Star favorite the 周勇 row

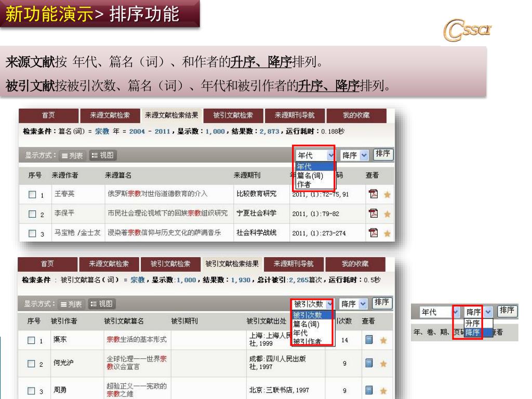(x=383, y=391)
